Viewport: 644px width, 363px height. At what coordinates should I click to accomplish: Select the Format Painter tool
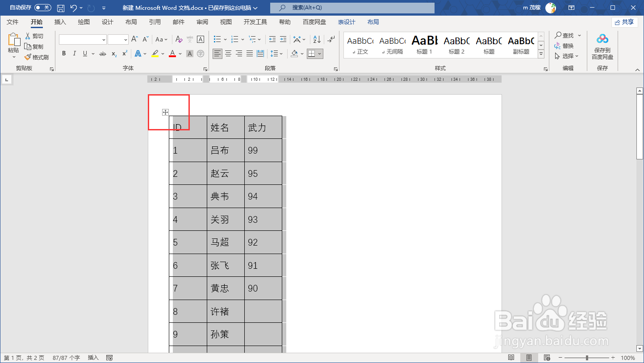coord(38,57)
